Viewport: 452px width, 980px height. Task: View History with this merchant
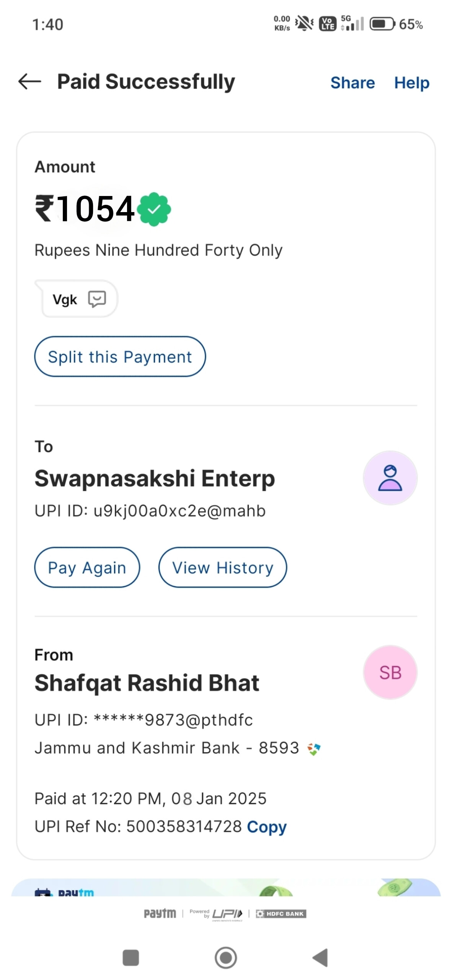(x=223, y=567)
